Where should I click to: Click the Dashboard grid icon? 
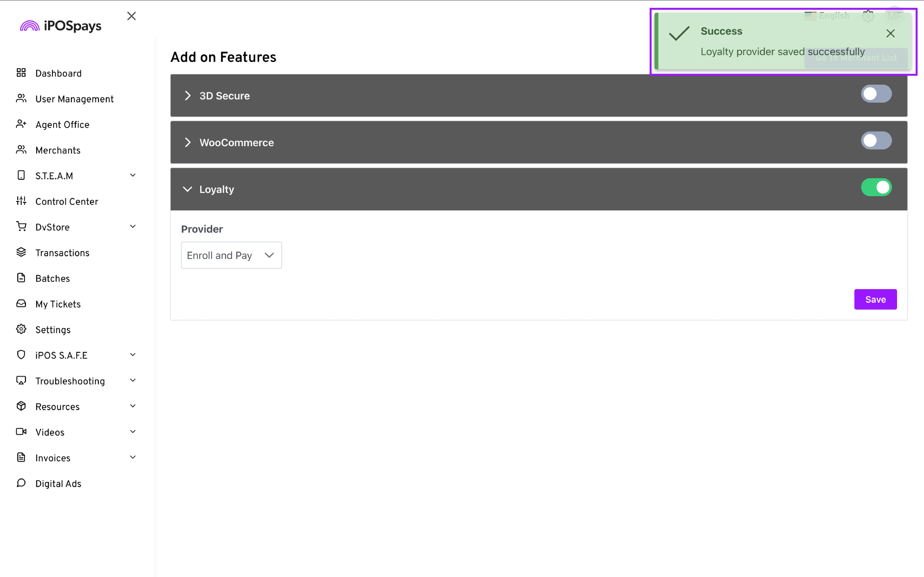pos(21,73)
